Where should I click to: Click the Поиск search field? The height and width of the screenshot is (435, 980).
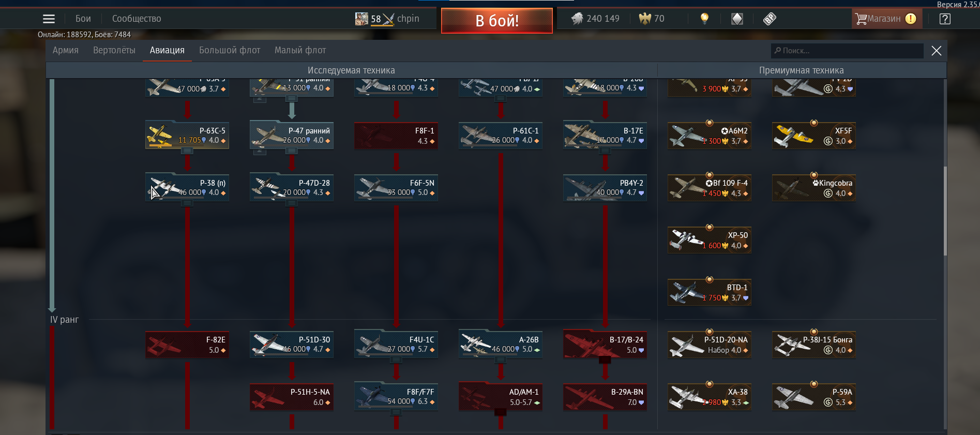point(847,51)
